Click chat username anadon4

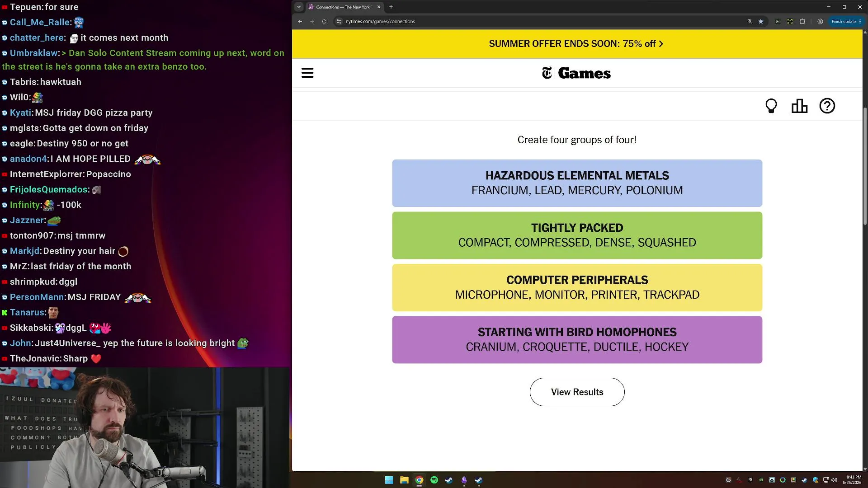pos(28,159)
